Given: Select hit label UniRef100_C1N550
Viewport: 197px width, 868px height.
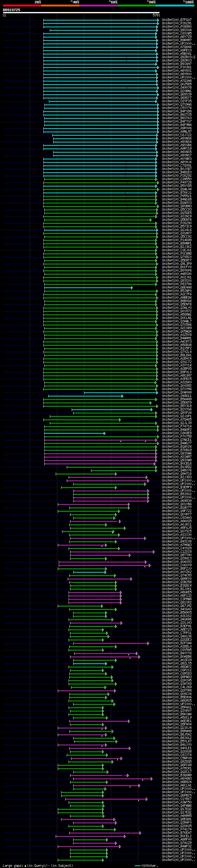Looking at the screenshot, I should click(176, 179).
